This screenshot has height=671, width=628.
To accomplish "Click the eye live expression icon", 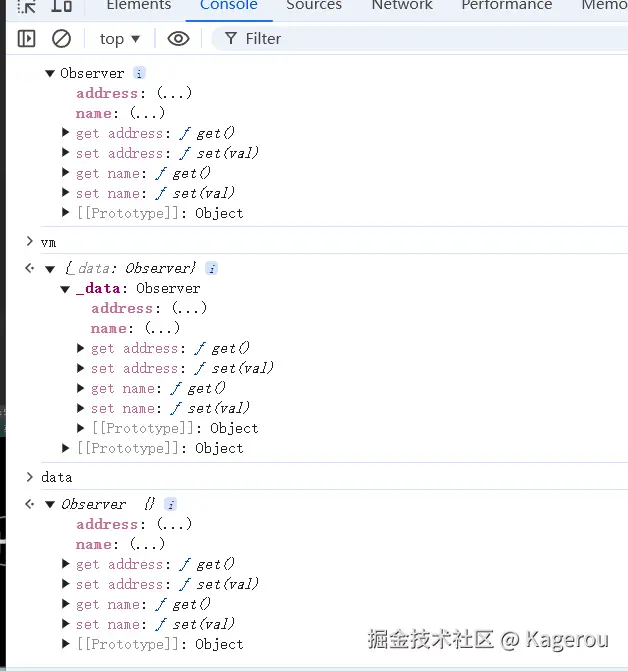I will click(x=178, y=38).
